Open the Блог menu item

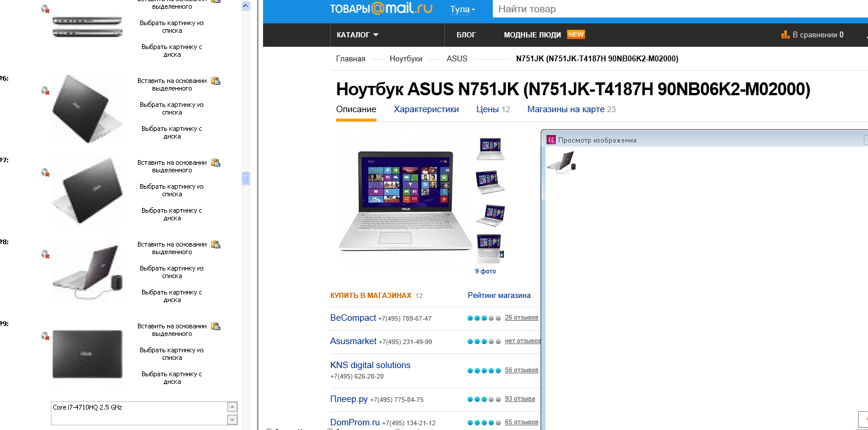(466, 35)
